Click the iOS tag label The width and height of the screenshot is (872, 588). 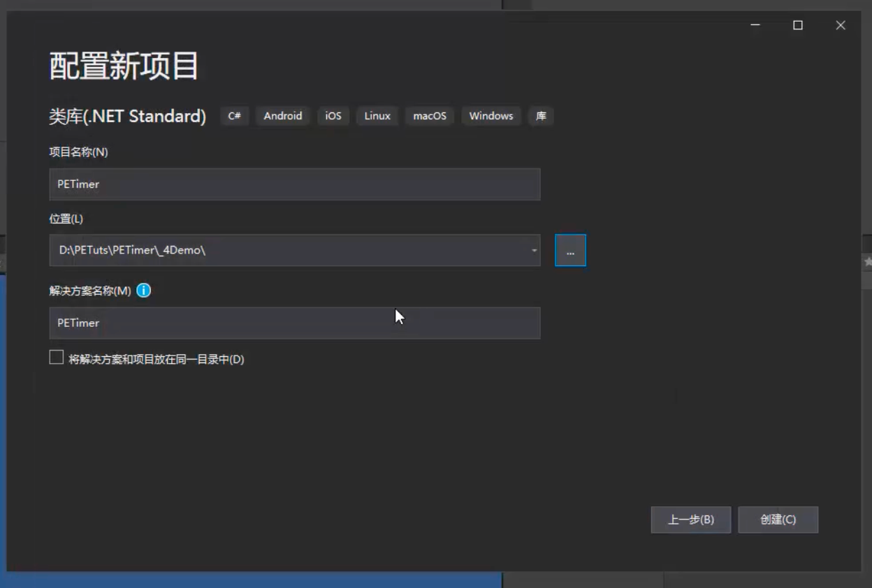pyautogui.click(x=333, y=116)
